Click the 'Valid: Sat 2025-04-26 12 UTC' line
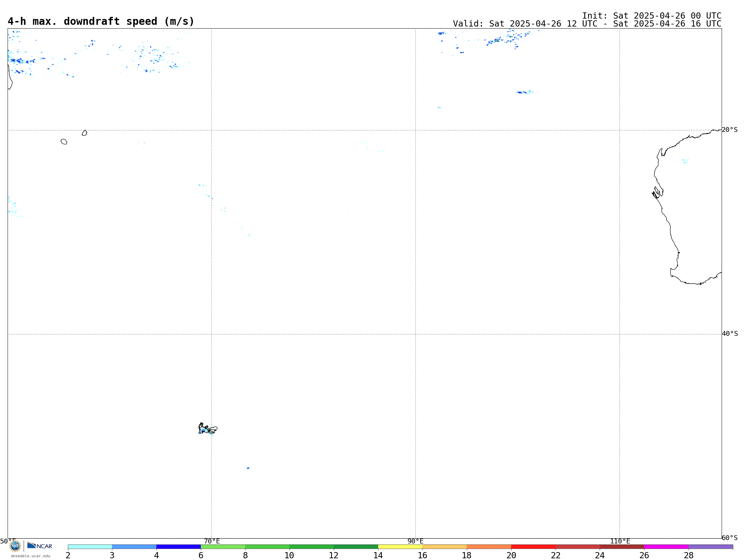Viewport: 744px width, 560px height. (587, 24)
